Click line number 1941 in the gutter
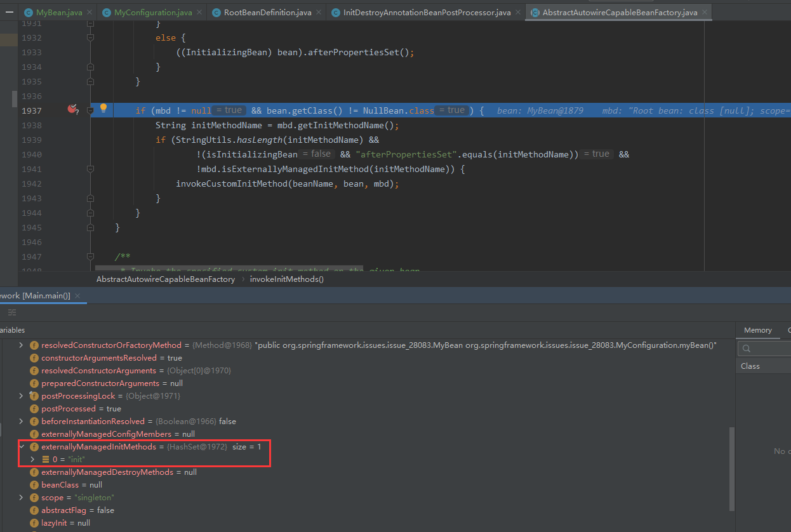 click(x=30, y=169)
